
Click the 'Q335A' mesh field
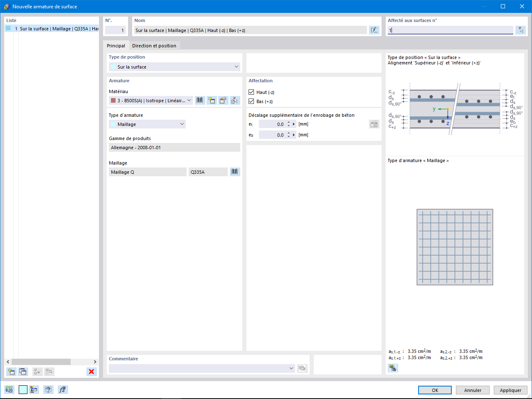pos(208,172)
